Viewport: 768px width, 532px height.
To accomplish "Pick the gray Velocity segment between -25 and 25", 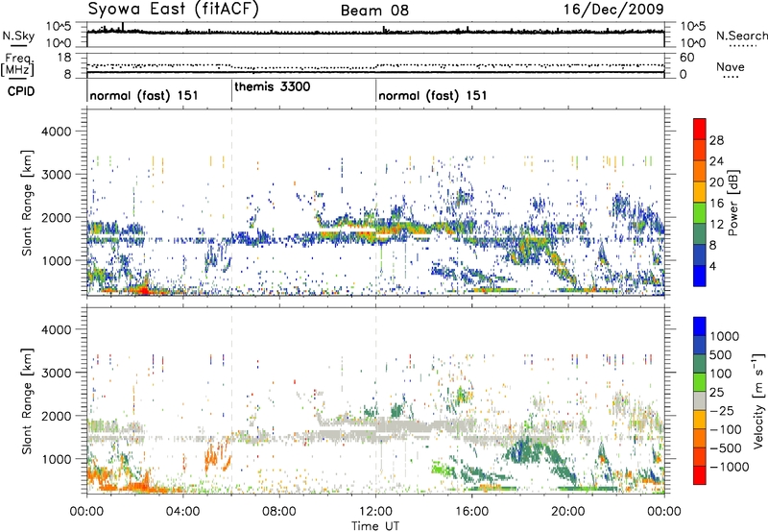I will click(700, 400).
